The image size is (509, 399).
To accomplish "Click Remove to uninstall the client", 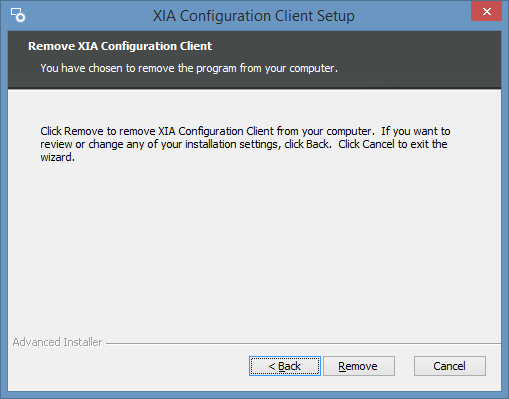I will (x=359, y=366).
